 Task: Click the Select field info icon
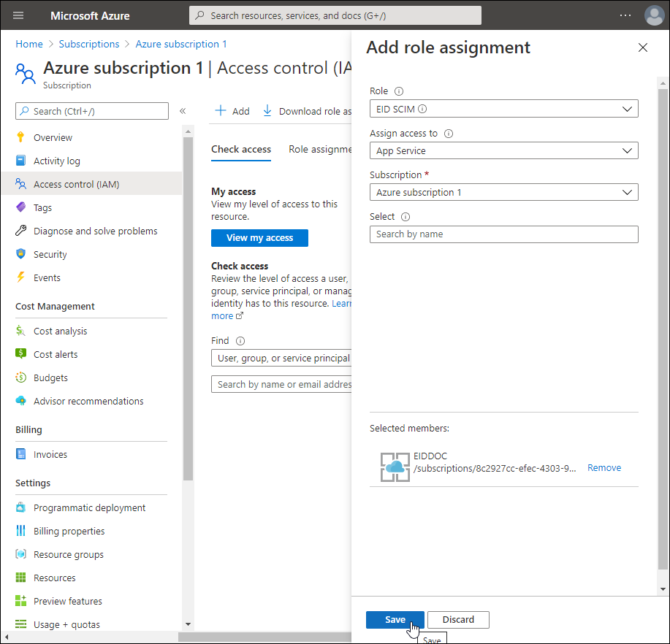coord(406,217)
